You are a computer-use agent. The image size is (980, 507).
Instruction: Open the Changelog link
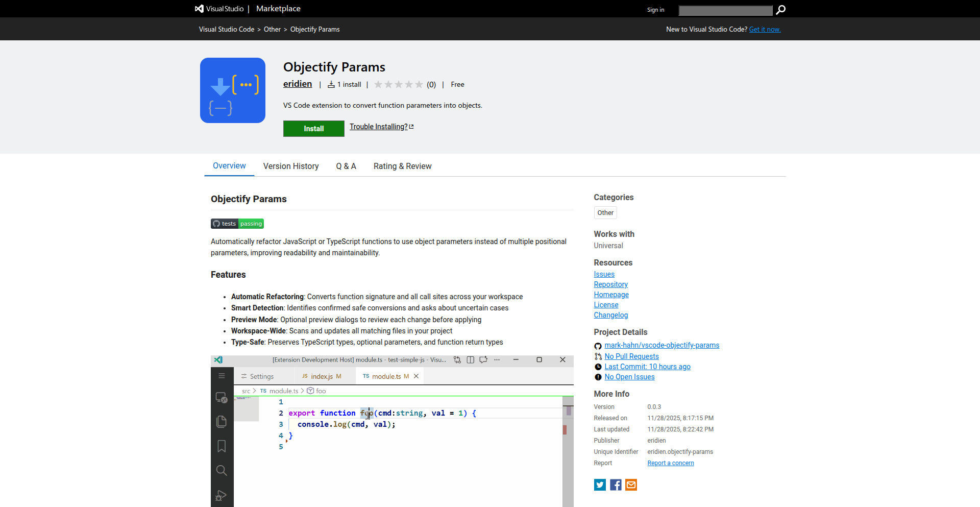click(611, 315)
